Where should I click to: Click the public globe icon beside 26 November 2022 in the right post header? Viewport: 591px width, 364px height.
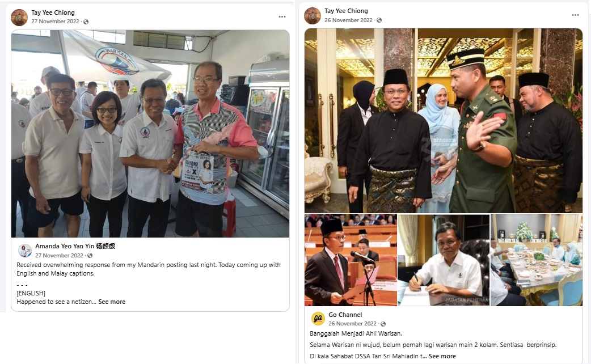[x=379, y=20]
